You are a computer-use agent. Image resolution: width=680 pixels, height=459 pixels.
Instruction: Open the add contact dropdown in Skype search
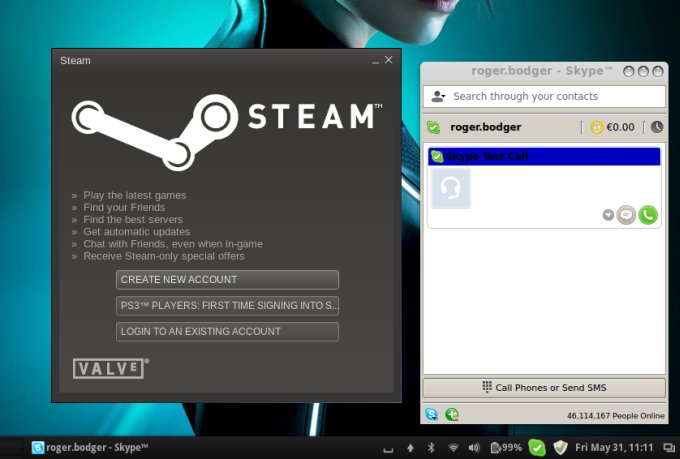pyautogui.click(x=438, y=96)
